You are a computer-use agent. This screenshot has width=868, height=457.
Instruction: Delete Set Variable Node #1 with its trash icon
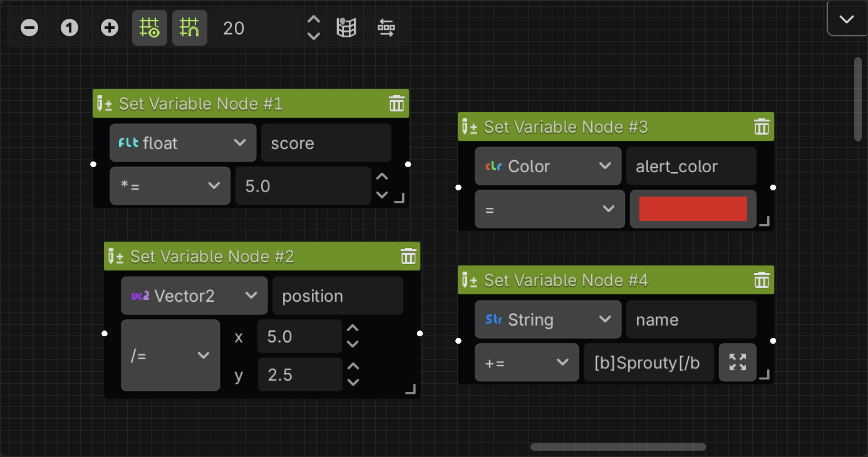coord(396,103)
